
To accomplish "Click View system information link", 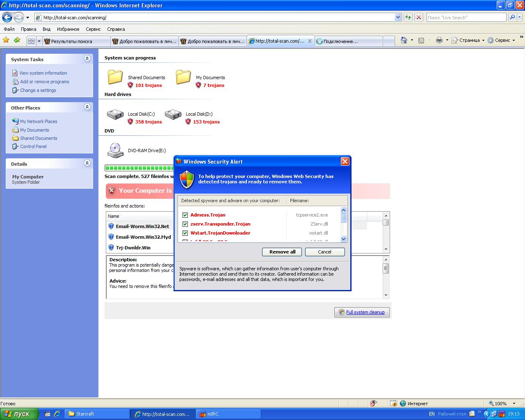I will 43,73.
